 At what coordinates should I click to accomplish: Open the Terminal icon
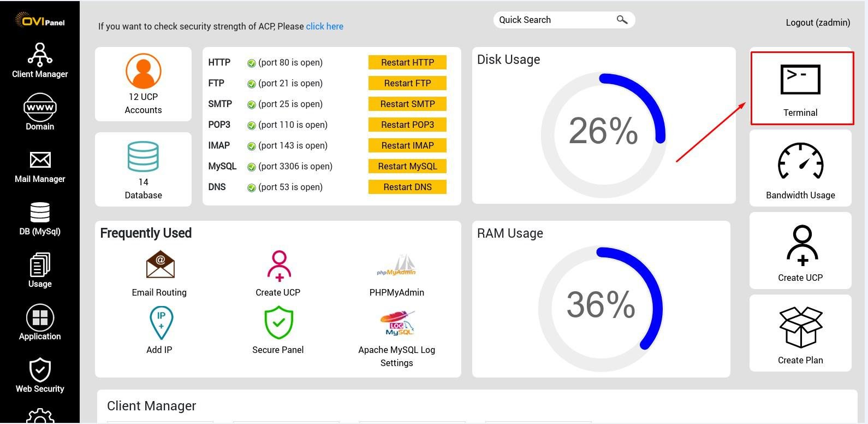(800, 80)
